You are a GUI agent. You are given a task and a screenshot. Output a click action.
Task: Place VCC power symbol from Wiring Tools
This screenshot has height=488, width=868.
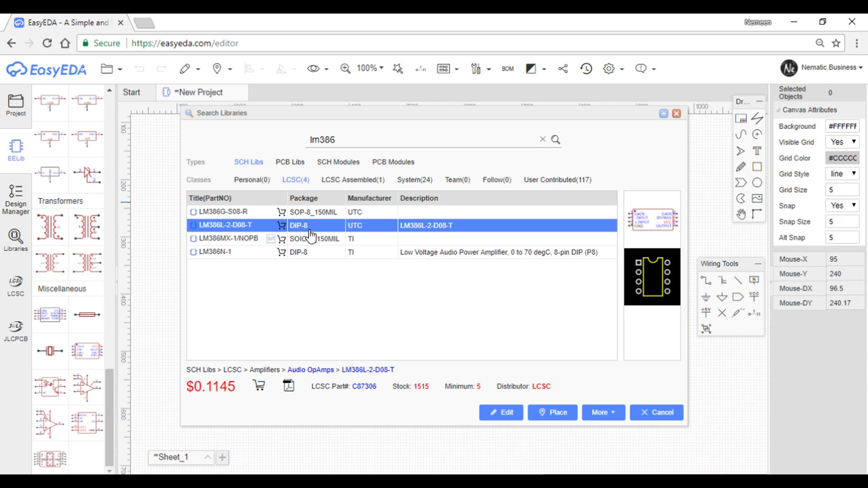click(754, 296)
